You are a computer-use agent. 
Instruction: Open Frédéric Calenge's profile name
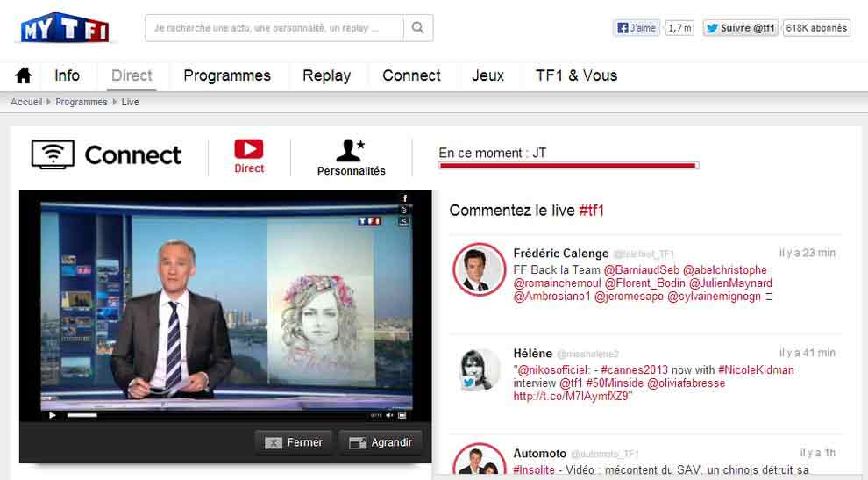pos(561,254)
